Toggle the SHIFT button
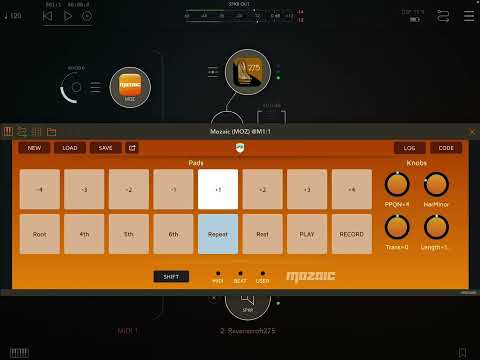480x360 pixels. click(171, 277)
